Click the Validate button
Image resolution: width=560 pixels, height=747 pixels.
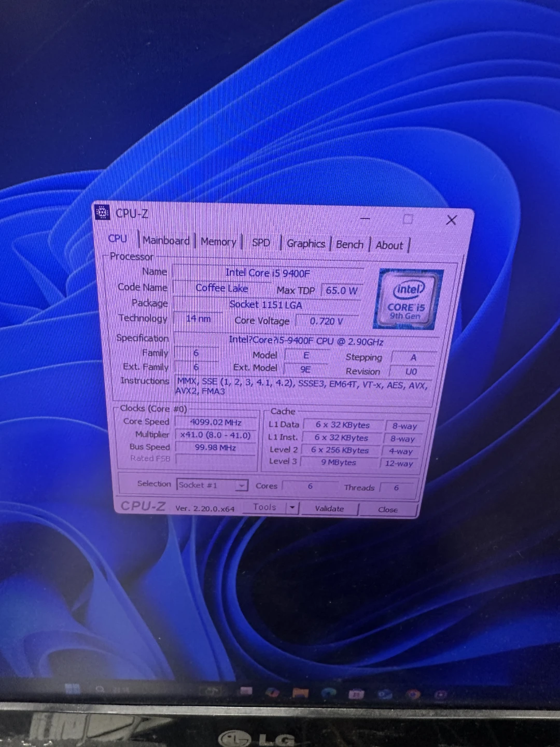[329, 508]
